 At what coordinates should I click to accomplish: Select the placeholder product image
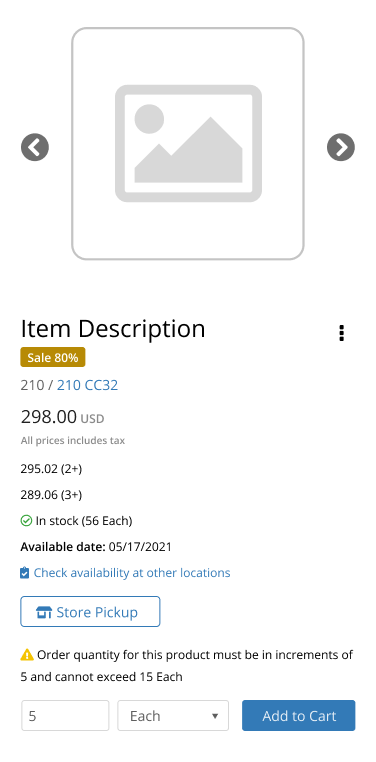tap(188, 144)
